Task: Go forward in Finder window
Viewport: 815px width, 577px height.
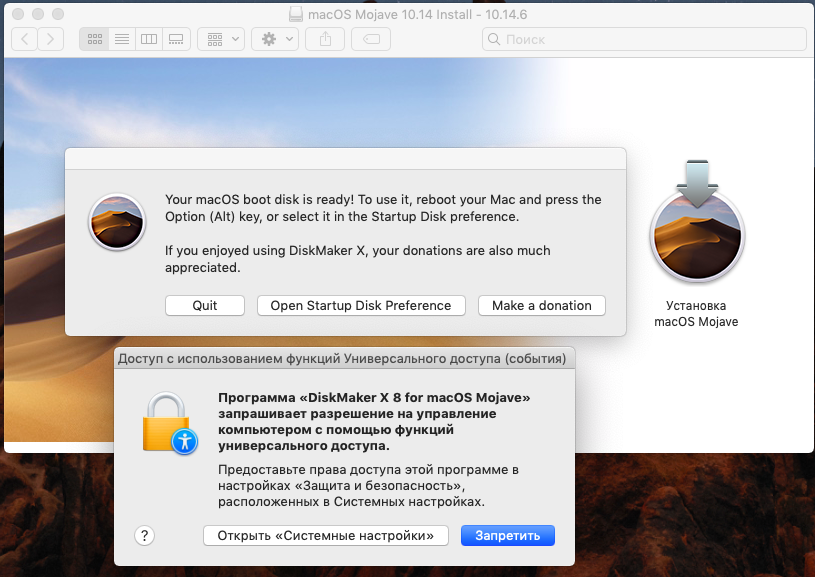Action: tap(50, 39)
